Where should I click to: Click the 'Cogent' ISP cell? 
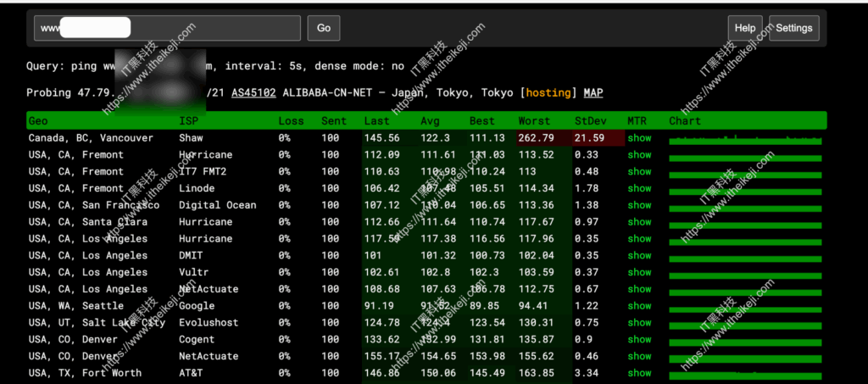click(x=197, y=339)
